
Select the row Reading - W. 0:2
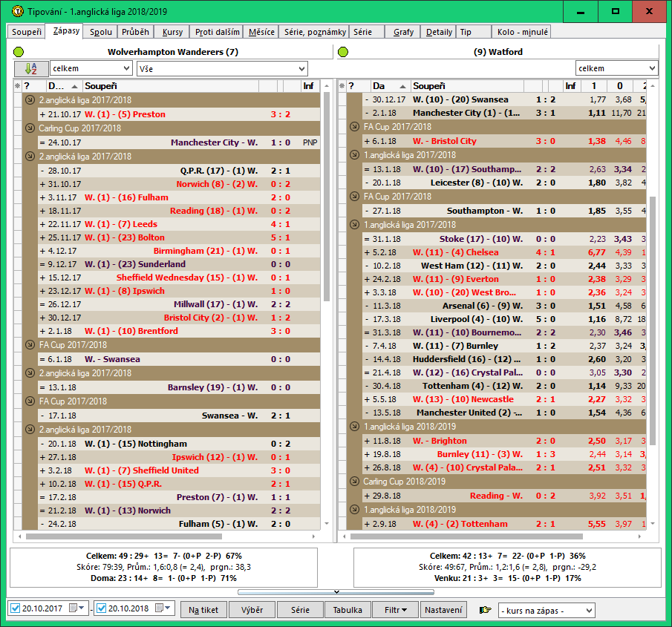[x=504, y=496]
